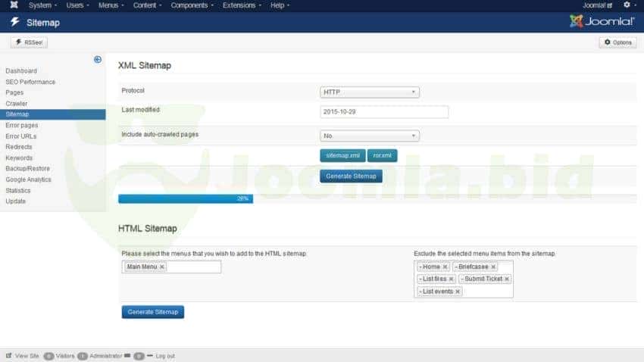Open the Protocol HTTP dropdown
This screenshot has width=644, height=362.
[370, 92]
